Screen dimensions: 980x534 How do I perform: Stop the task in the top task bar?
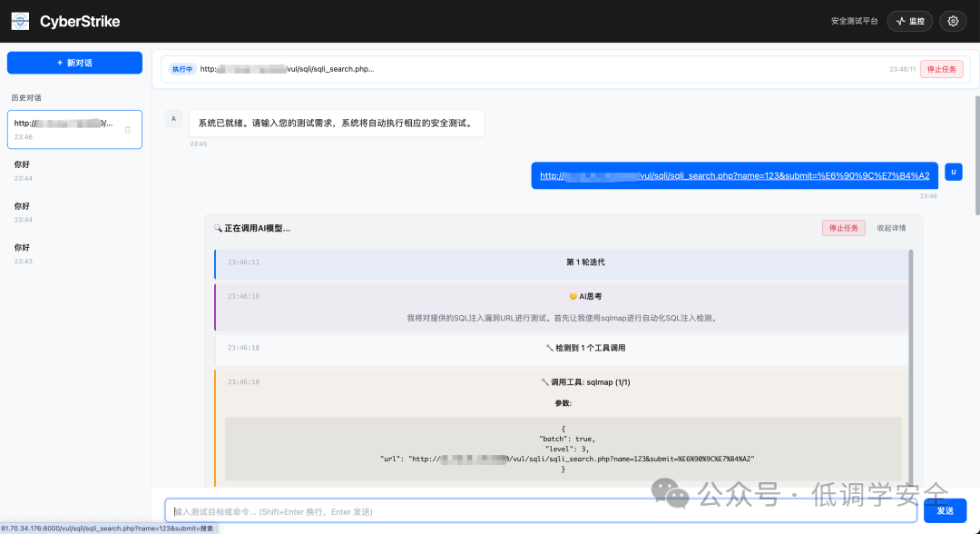[x=941, y=69]
